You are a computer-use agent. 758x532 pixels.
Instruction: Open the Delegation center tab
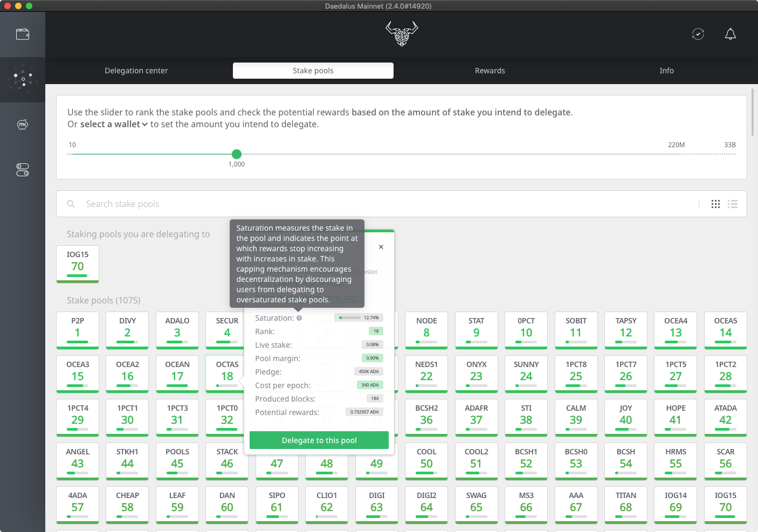tap(136, 71)
